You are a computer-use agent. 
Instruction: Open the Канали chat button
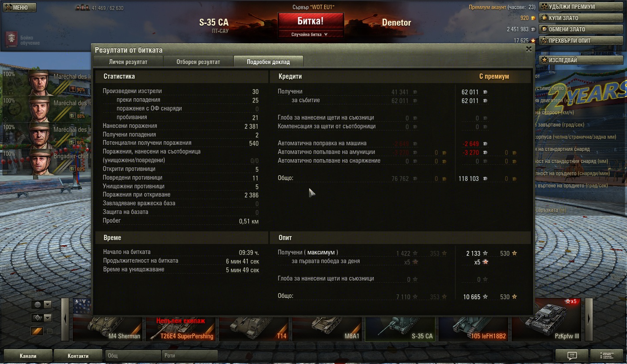point(28,355)
